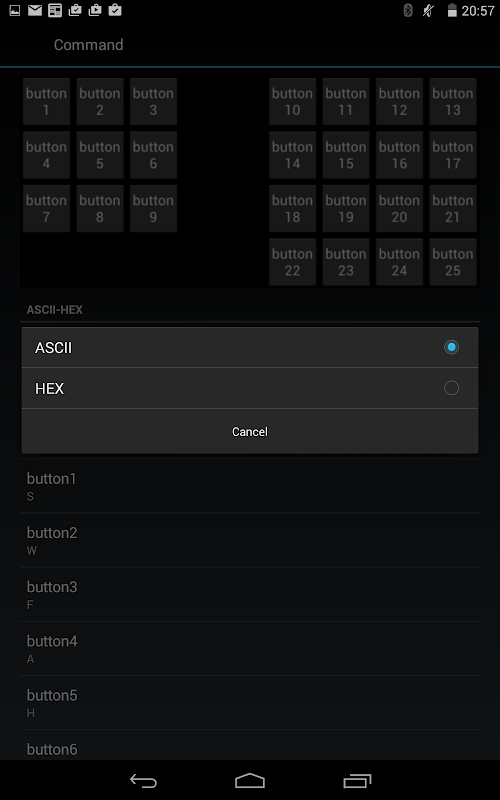Open the button1 command entry
This screenshot has width=500, height=800.
pyautogui.click(x=250, y=486)
